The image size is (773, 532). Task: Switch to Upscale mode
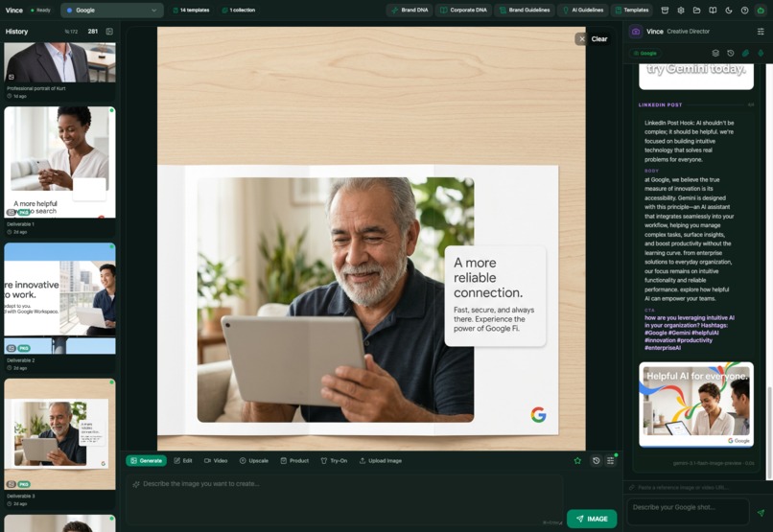[254, 460]
